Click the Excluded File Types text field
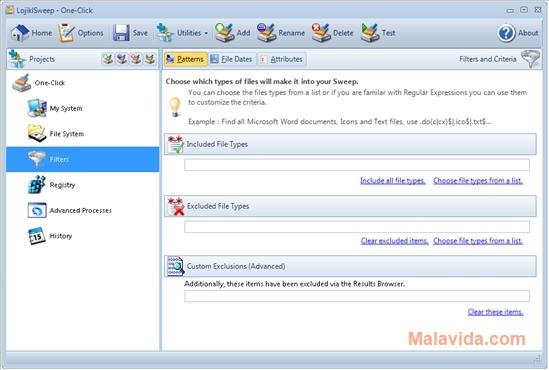 coord(357,227)
